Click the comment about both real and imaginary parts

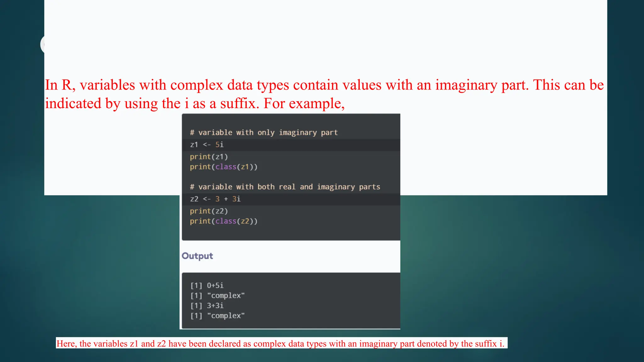coord(285,187)
